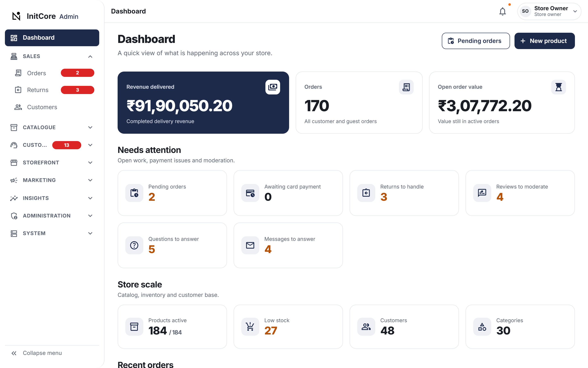Click the Open order value hourglass icon
The width and height of the screenshot is (588, 368).
coord(558,87)
